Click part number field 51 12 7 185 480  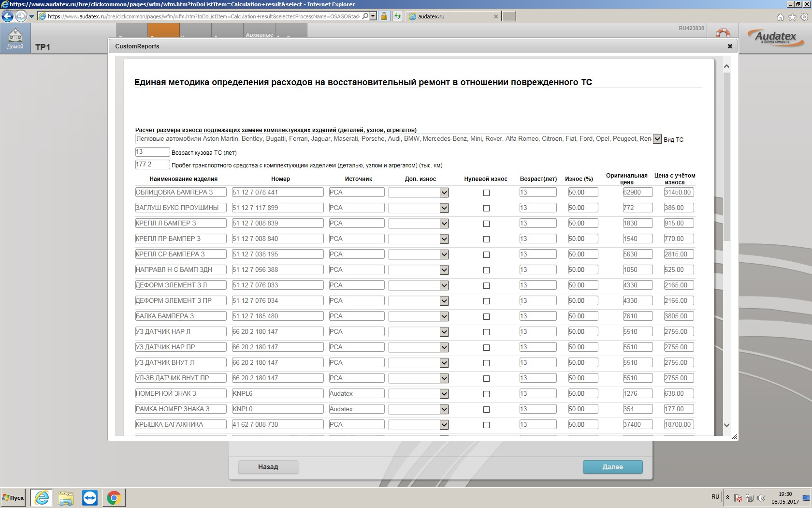pyautogui.click(x=277, y=316)
